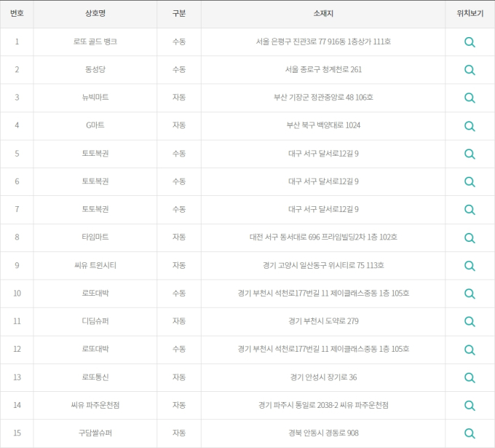495x448 pixels.
Task: Click the 구분 column header
Action: 179,13
